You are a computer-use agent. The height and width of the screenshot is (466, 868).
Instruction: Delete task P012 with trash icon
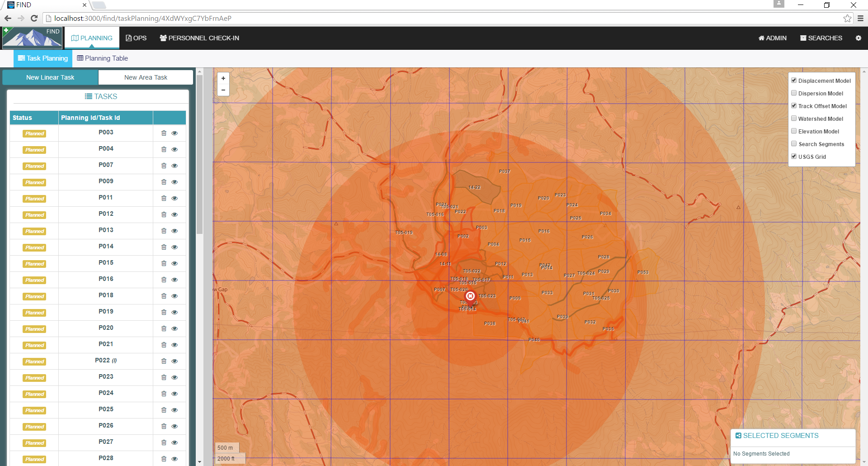[x=164, y=214]
